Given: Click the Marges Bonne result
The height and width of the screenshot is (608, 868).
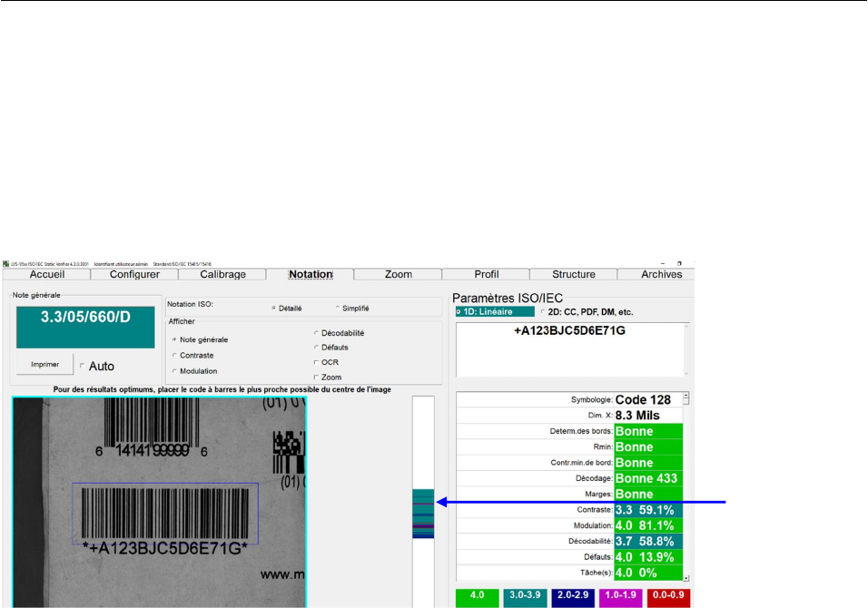Looking at the screenshot, I should tap(648, 494).
